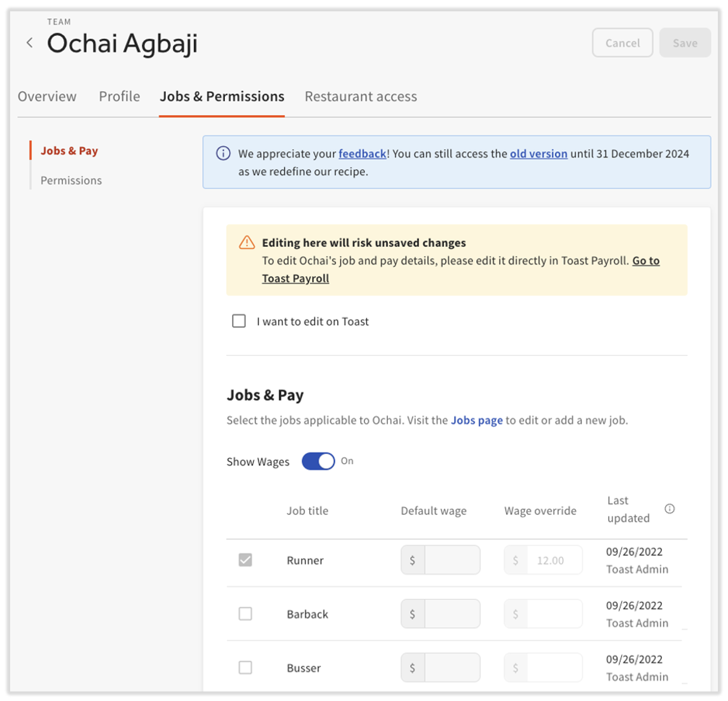This screenshot has width=728, height=701.
Task: Switch to the Profile tab
Action: 119,96
